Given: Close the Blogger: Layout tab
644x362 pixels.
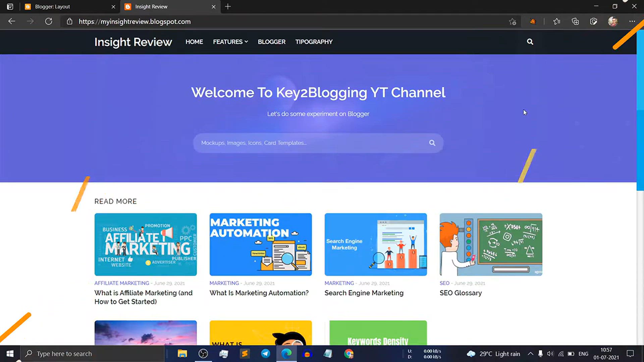Looking at the screenshot, I should pos(113,6).
